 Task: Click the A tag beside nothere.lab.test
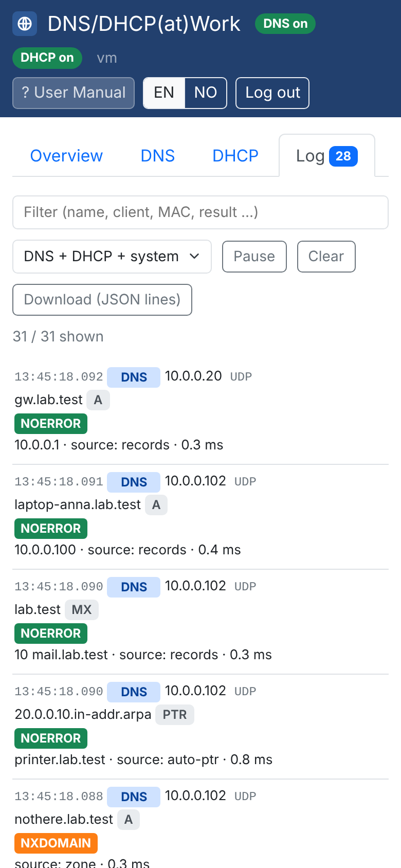[x=129, y=820]
